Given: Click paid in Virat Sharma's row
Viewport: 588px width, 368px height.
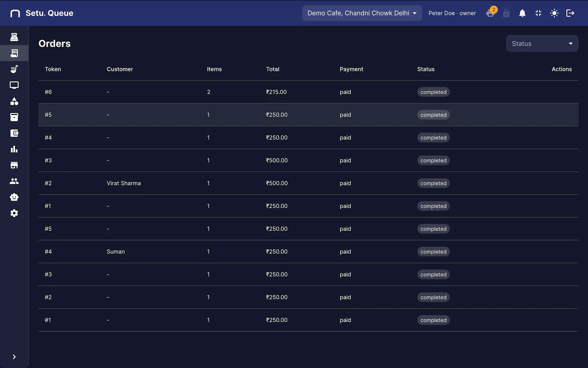Looking at the screenshot, I should click(x=345, y=183).
